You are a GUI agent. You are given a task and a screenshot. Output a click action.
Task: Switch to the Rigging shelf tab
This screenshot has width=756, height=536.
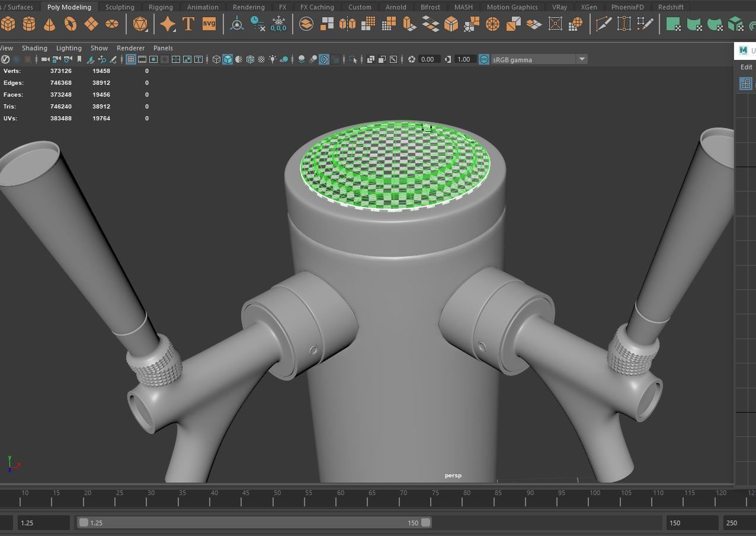(x=161, y=7)
